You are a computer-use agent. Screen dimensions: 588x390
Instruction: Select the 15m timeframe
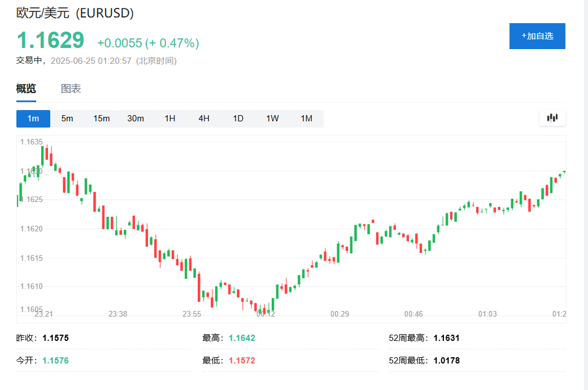click(x=101, y=119)
